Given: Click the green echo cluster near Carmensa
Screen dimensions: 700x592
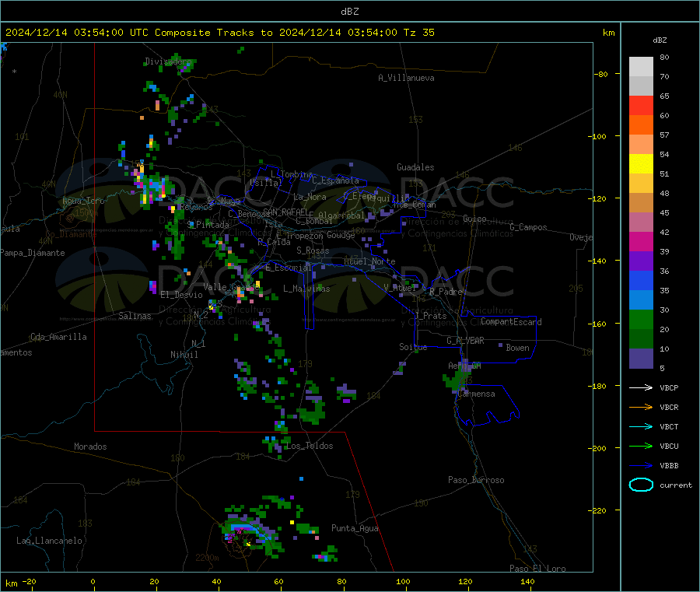Looking at the screenshot, I should pos(457,380).
